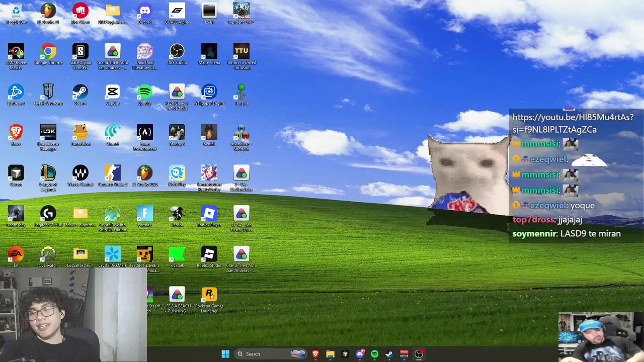The image size is (644, 362).
Task: Open Wallpaper Engine desktop shortcut
Action: (209, 95)
